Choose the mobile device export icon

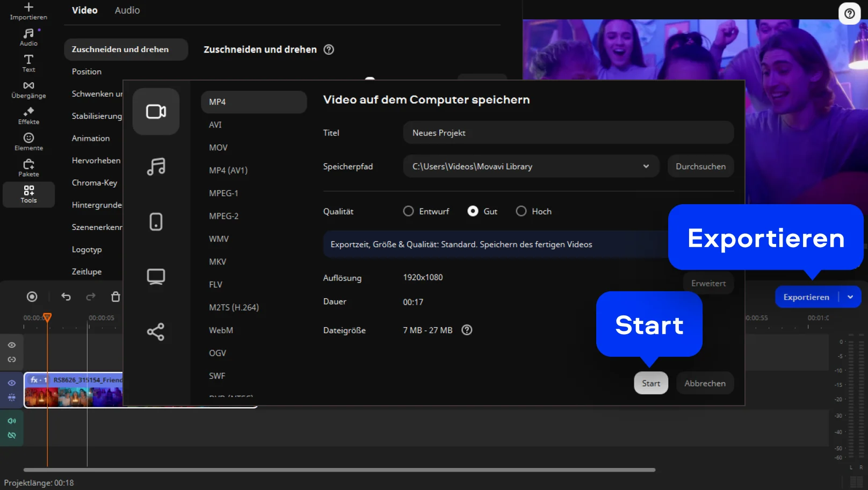pos(156,221)
